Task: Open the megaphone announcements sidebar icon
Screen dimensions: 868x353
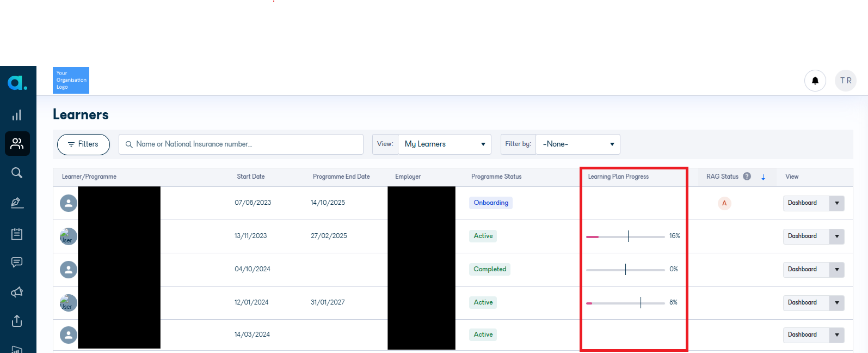Action: point(17,292)
